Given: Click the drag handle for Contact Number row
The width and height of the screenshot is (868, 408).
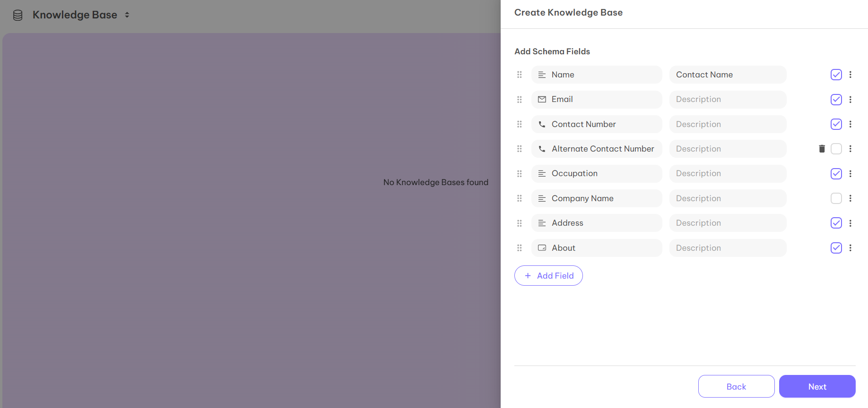Looking at the screenshot, I should click(520, 124).
